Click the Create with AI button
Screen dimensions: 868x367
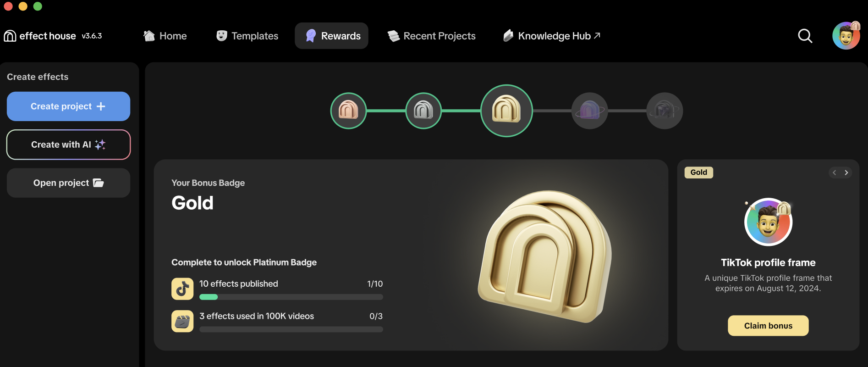click(68, 145)
